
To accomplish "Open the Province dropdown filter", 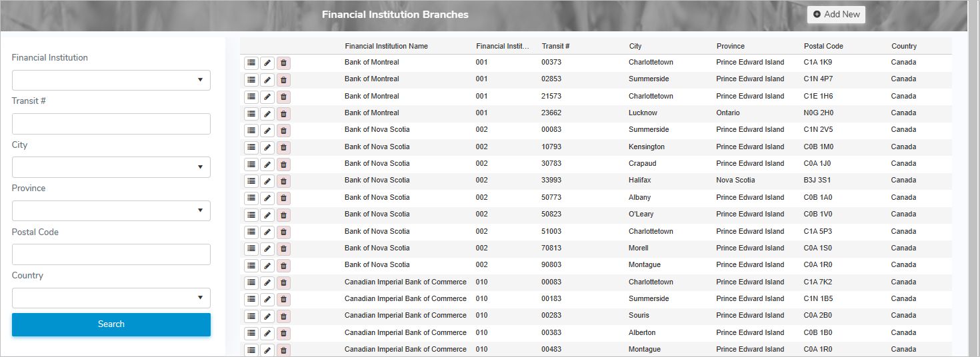I will pos(111,210).
